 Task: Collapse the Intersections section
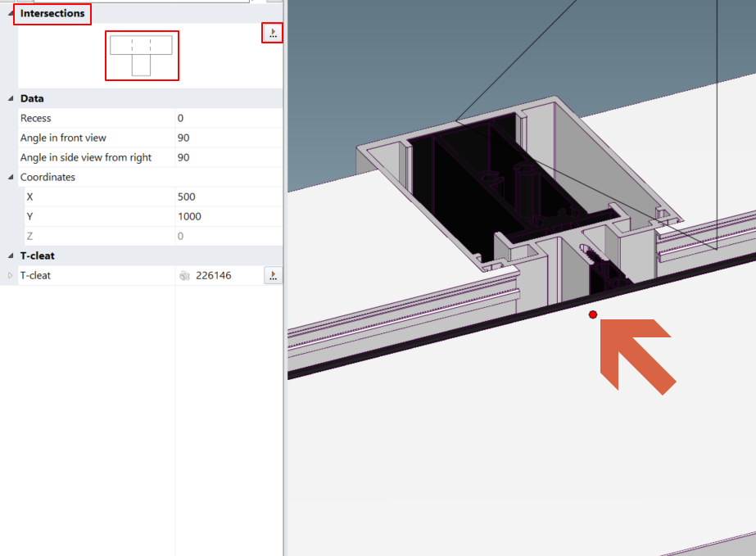[x=11, y=14]
